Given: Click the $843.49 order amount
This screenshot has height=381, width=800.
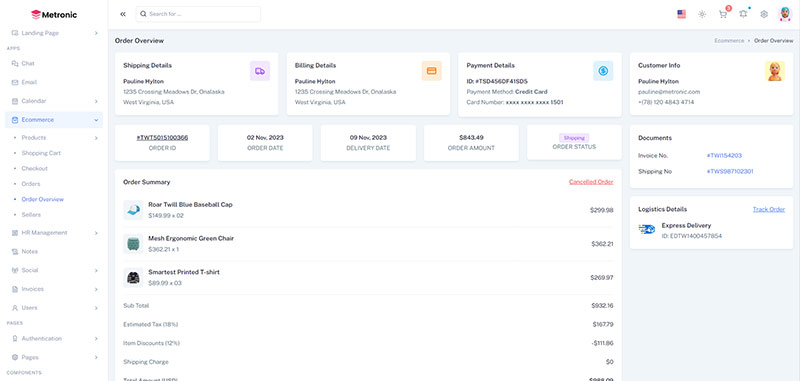Looking at the screenshot, I should tap(471, 138).
